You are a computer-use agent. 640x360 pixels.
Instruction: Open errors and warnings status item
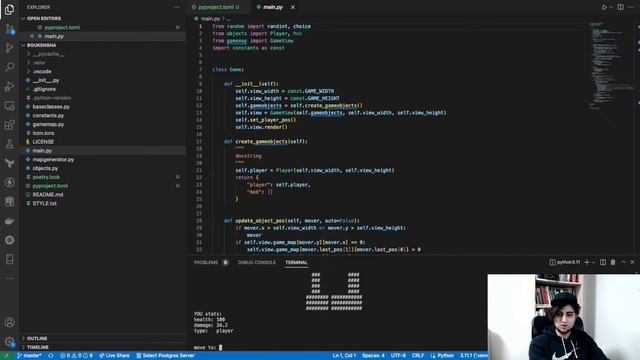point(76,356)
